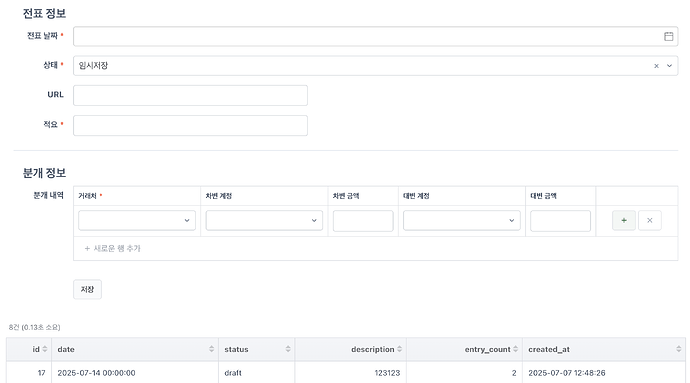
Task: Open the calendar picker for 전표 날짜
Action: coord(668,37)
